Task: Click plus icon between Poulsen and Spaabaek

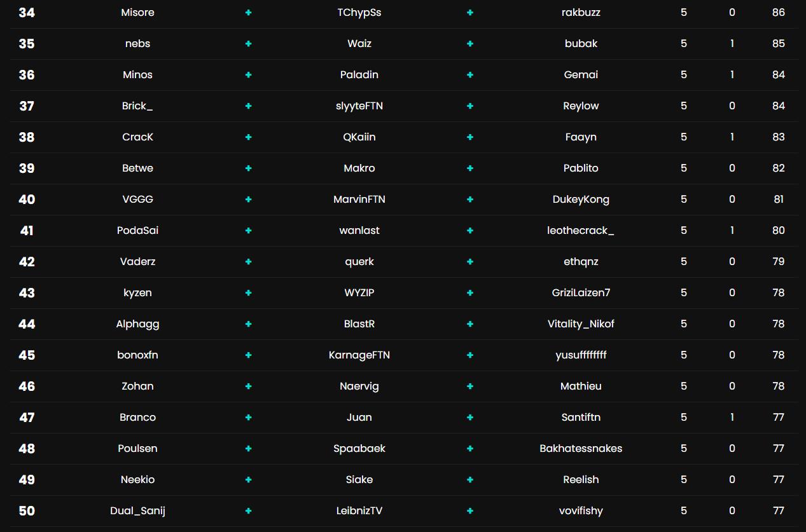Action: [248, 449]
